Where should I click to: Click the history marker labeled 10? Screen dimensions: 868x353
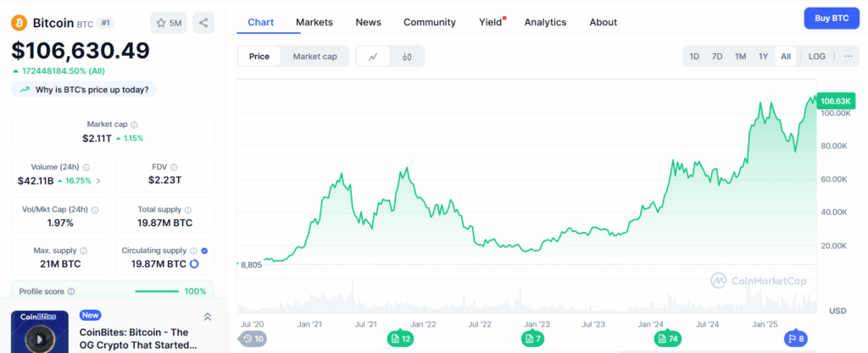pos(252,339)
